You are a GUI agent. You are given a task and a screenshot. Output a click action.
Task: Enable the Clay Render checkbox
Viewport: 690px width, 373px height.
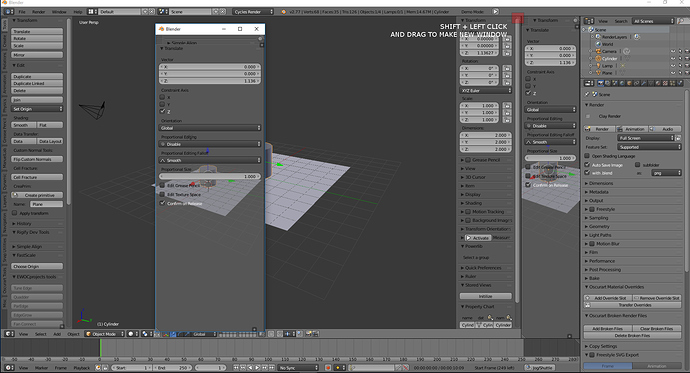pos(588,116)
